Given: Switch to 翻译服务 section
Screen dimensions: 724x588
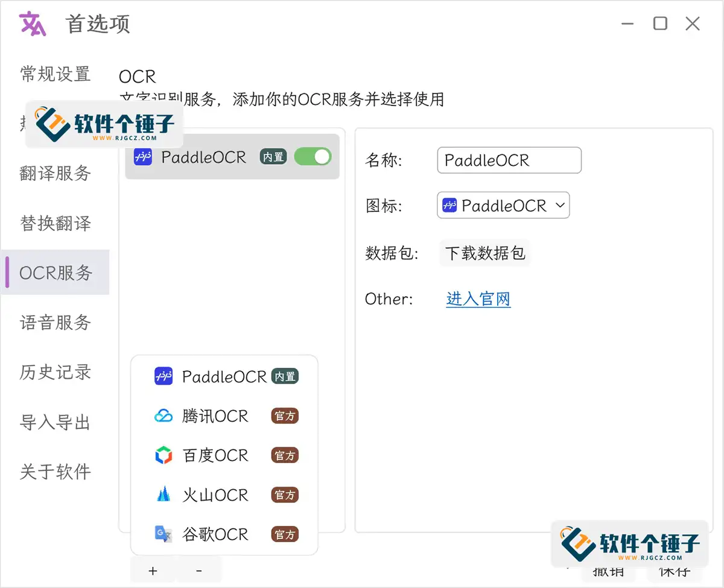Looking at the screenshot, I should coord(55,174).
